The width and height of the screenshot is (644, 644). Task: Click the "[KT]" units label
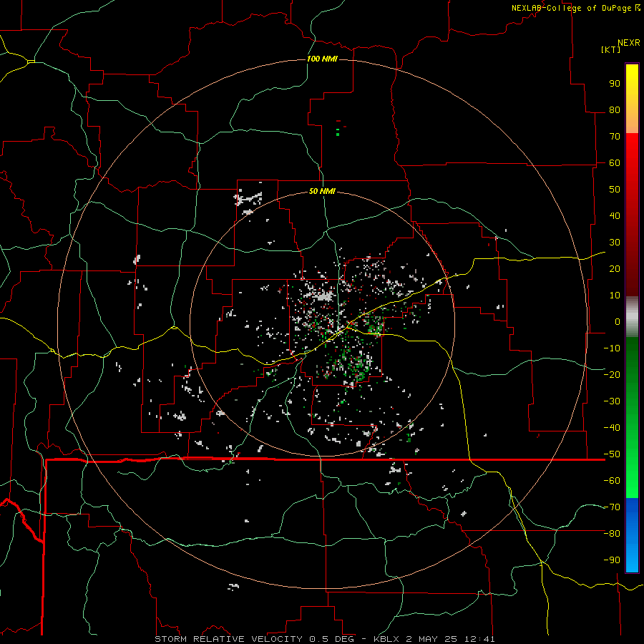tap(610, 49)
